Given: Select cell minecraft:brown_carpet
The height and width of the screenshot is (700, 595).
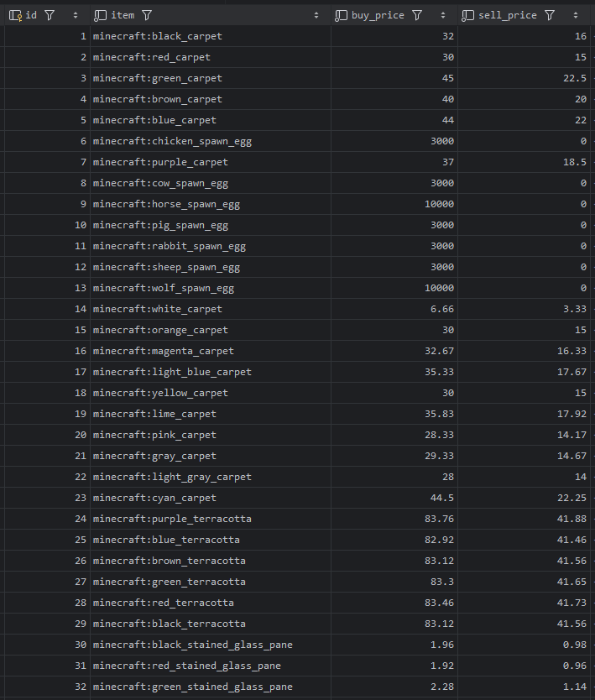Looking at the screenshot, I should click(x=211, y=99).
